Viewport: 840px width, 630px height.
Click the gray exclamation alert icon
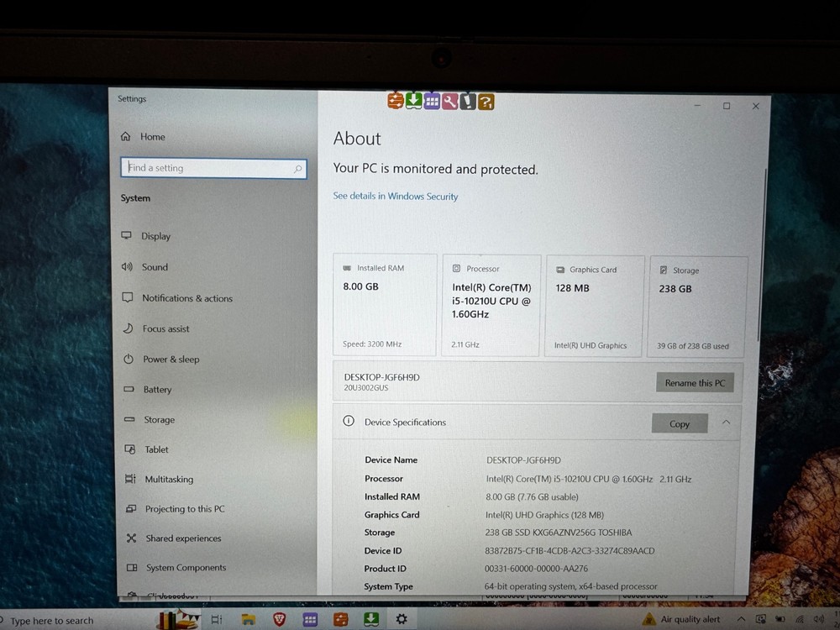click(x=468, y=102)
